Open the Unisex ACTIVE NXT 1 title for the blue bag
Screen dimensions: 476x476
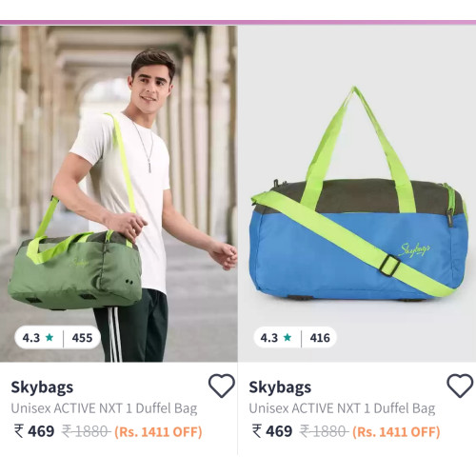click(x=342, y=408)
